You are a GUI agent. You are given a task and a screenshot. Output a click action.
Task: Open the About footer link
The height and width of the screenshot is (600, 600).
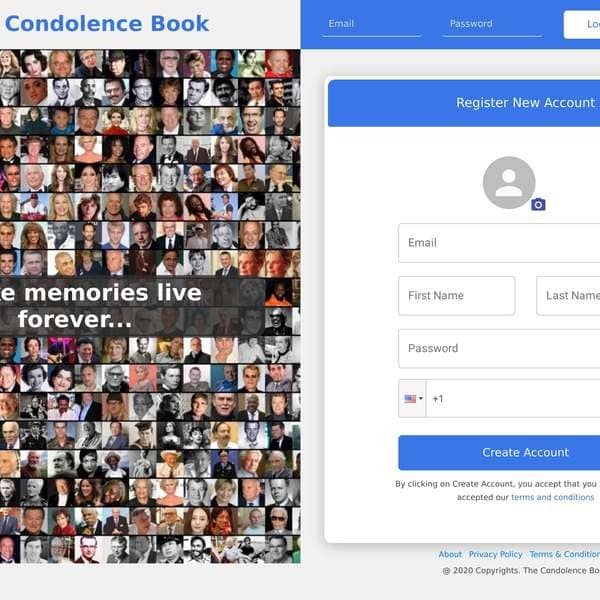click(450, 554)
